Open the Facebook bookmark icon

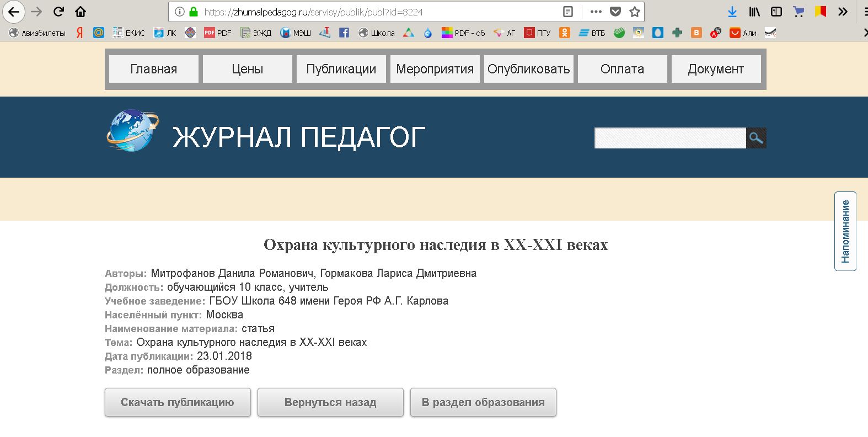pos(344,33)
